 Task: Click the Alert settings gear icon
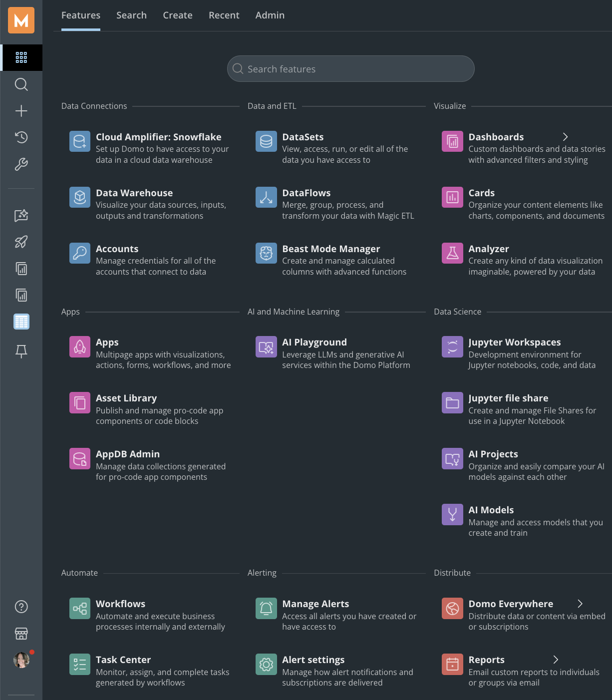click(x=266, y=664)
